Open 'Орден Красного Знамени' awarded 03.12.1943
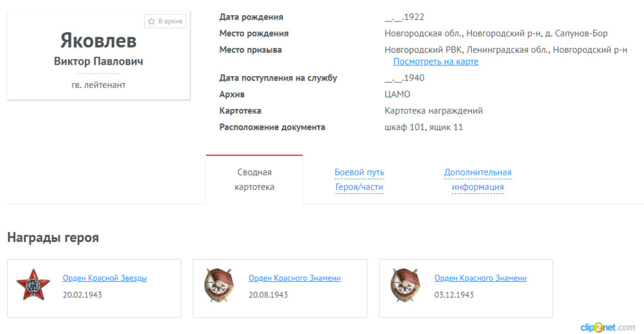The height and width of the screenshot is (334, 644). click(x=480, y=278)
